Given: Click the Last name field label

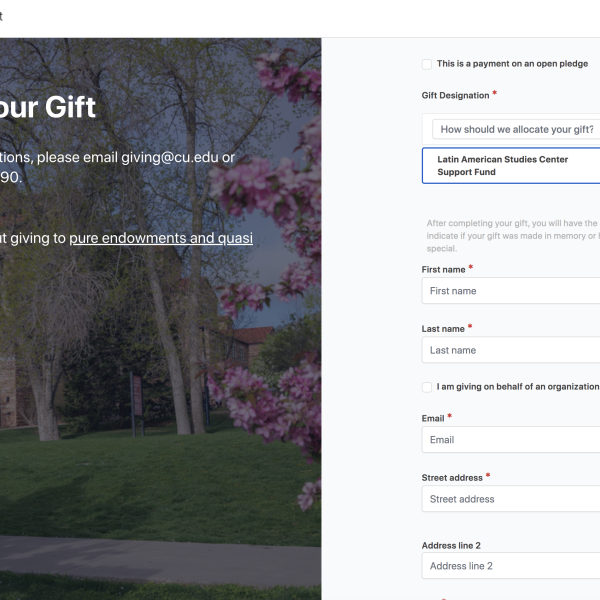Looking at the screenshot, I should [443, 328].
